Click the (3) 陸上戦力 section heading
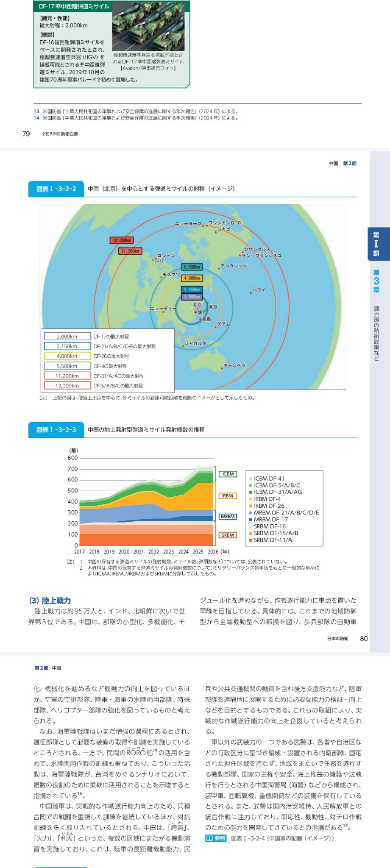This screenshot has width=390, height=868. tap(50, 601)
